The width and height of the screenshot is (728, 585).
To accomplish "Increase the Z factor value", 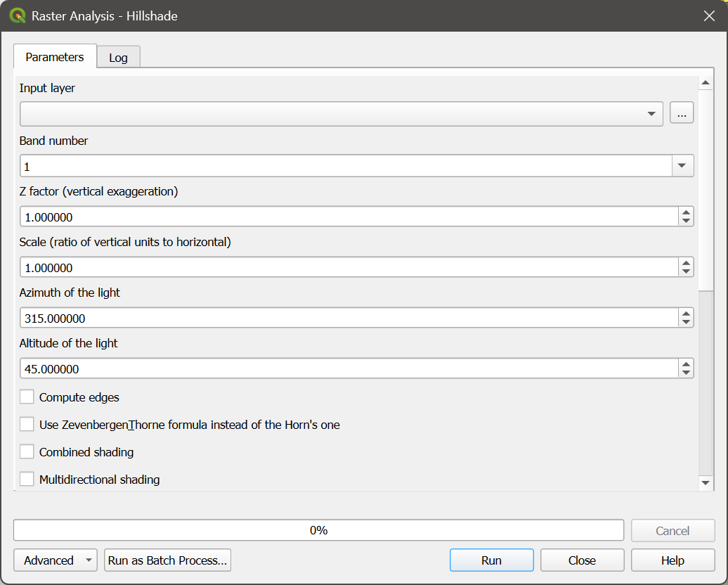I will (x=687, y=212).
